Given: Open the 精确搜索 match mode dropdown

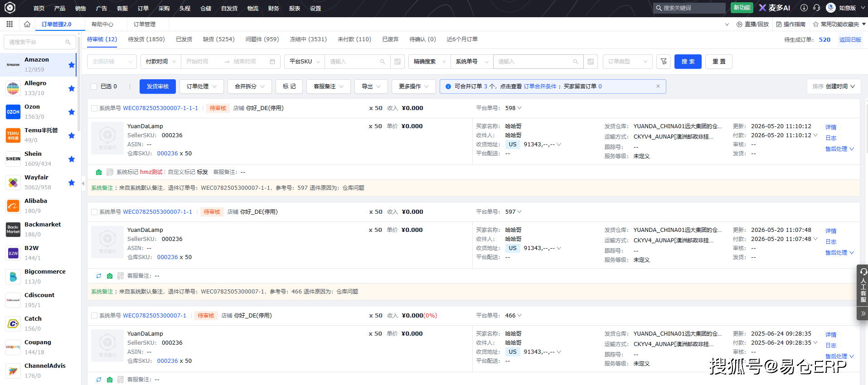Looking at the screenshot, I should (430, 62).
